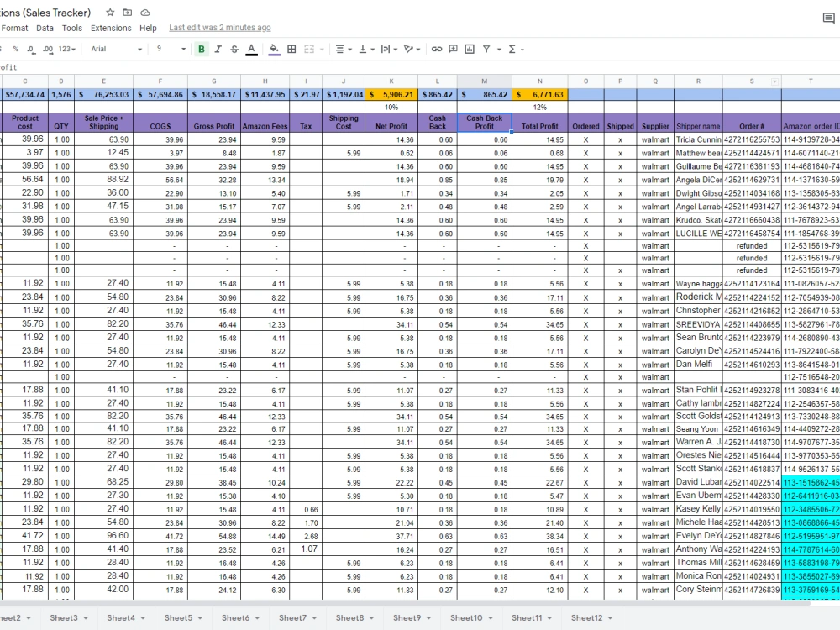Image resolution: width=840 pixels, height=630 pixels.
Task: Create a filter
Action: tap(486, 49)
